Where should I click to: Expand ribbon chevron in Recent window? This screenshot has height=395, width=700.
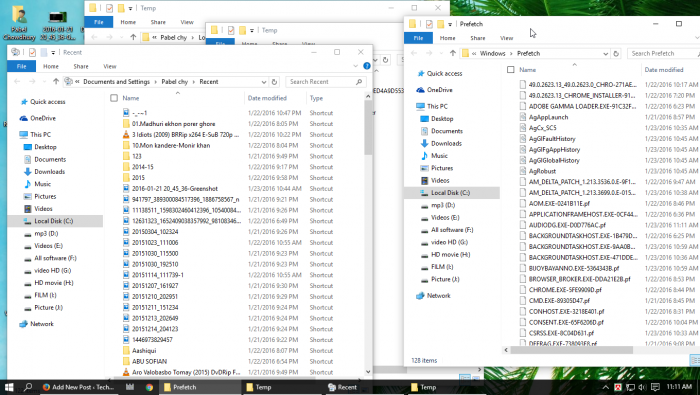pyautogui.click(x=355, y=66)
